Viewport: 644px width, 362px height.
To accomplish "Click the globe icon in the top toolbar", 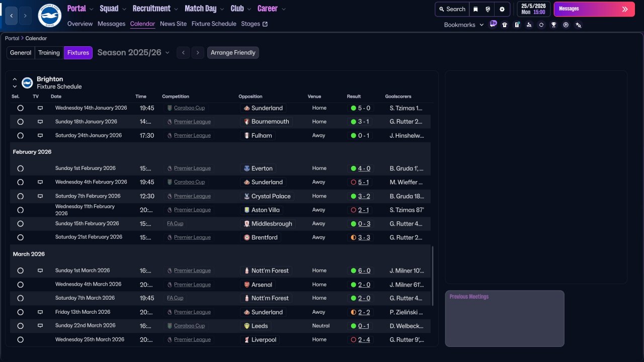I will click(x=488, y=9).
